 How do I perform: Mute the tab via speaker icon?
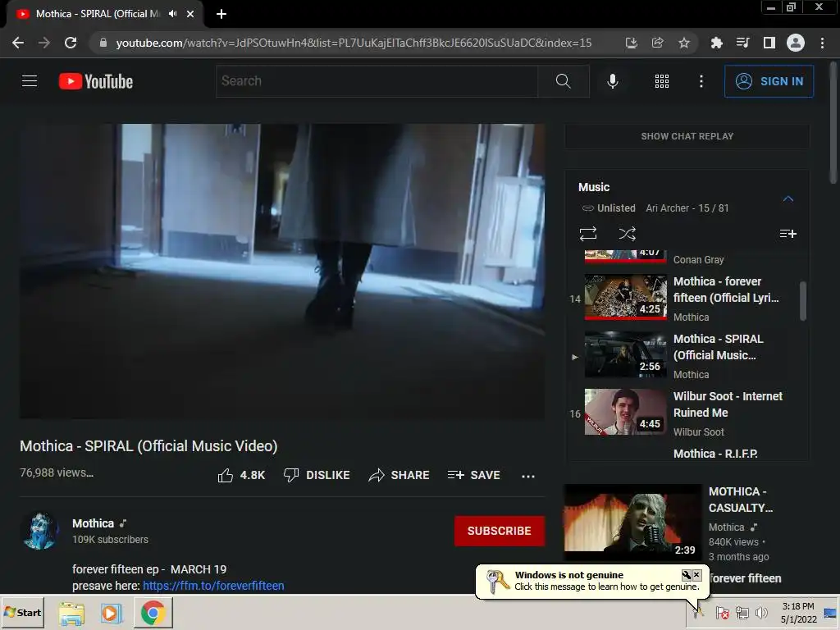pyautogui.click(x=172, y=14)
